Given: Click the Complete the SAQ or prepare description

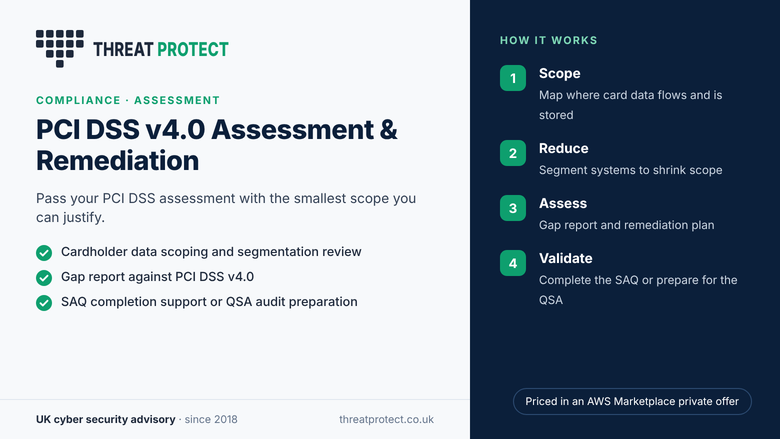Looking at the screenshot, I should point(638,290).
